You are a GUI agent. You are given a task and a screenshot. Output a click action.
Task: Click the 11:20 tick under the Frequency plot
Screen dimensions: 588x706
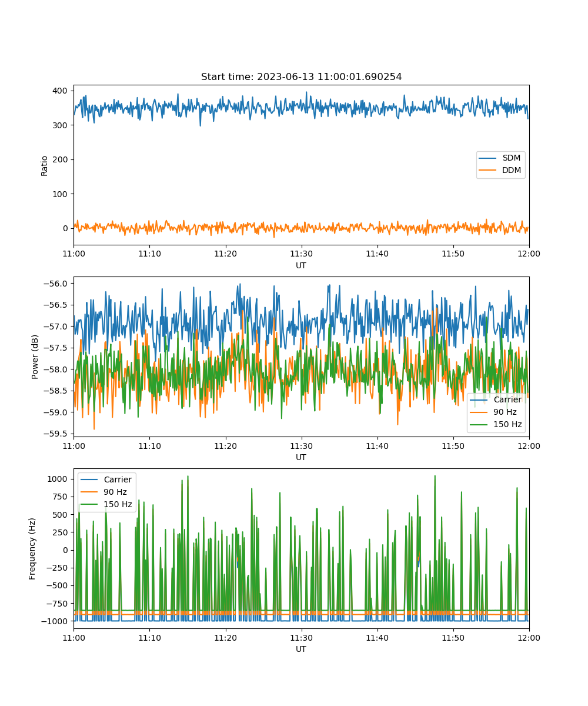(225, 637)
